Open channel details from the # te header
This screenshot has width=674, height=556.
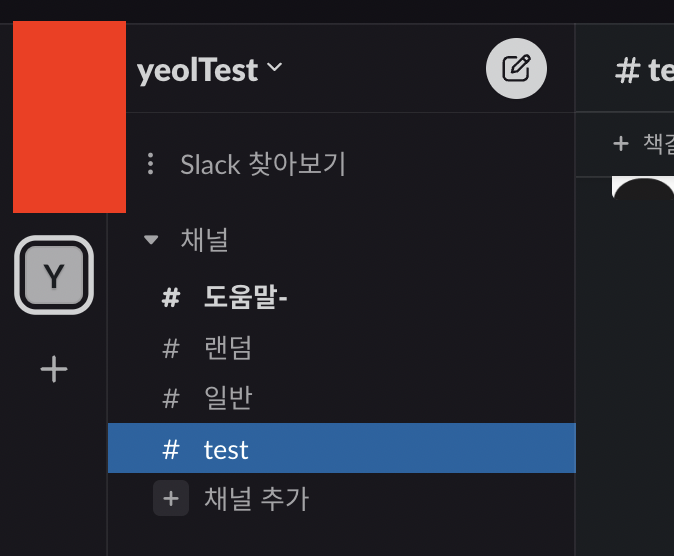pos(644,71)
